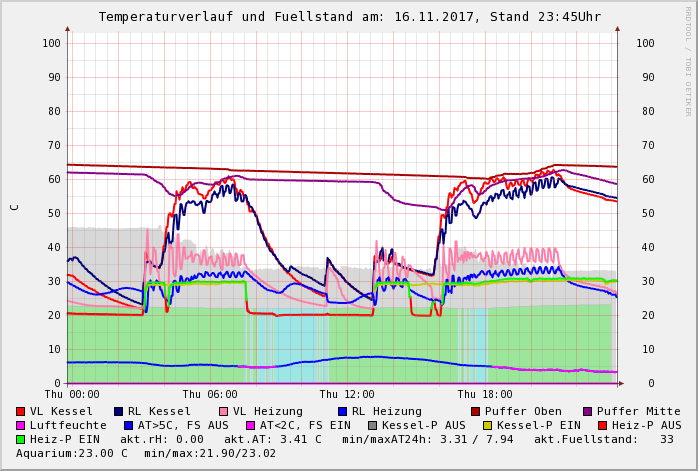698x471 pixels.
Task: Select the Puffer Oben legend swatch
Action: click(476, 411)
